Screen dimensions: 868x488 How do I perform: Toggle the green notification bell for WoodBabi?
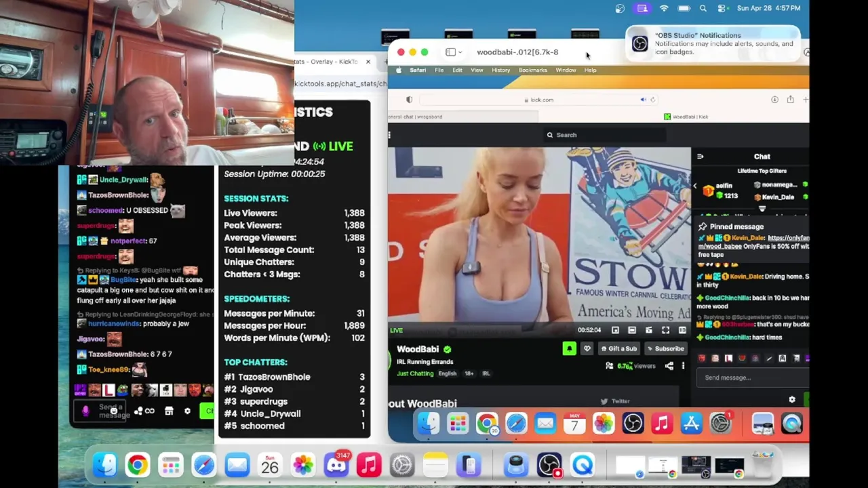(569, 348)
